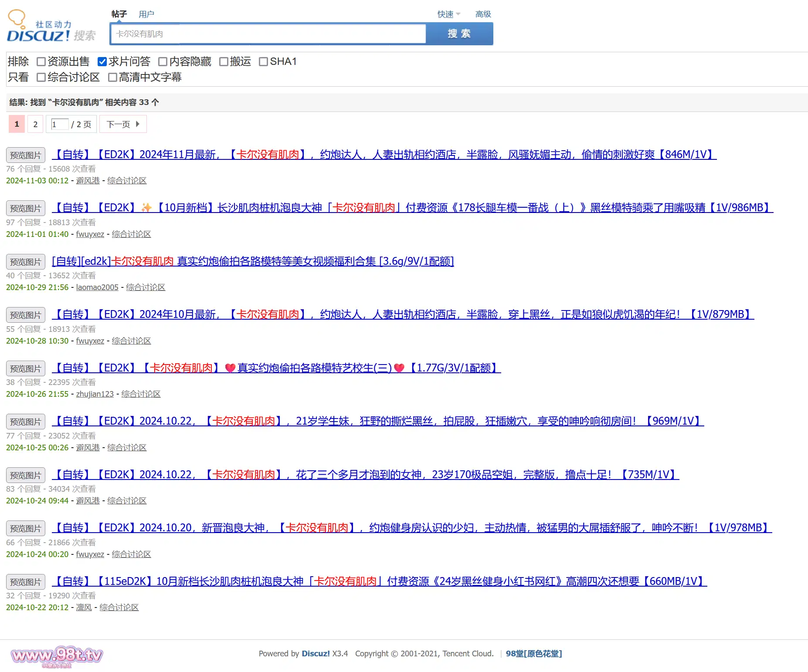Open author fwuyxez on the 2024-10-28 post

[90, 341]
